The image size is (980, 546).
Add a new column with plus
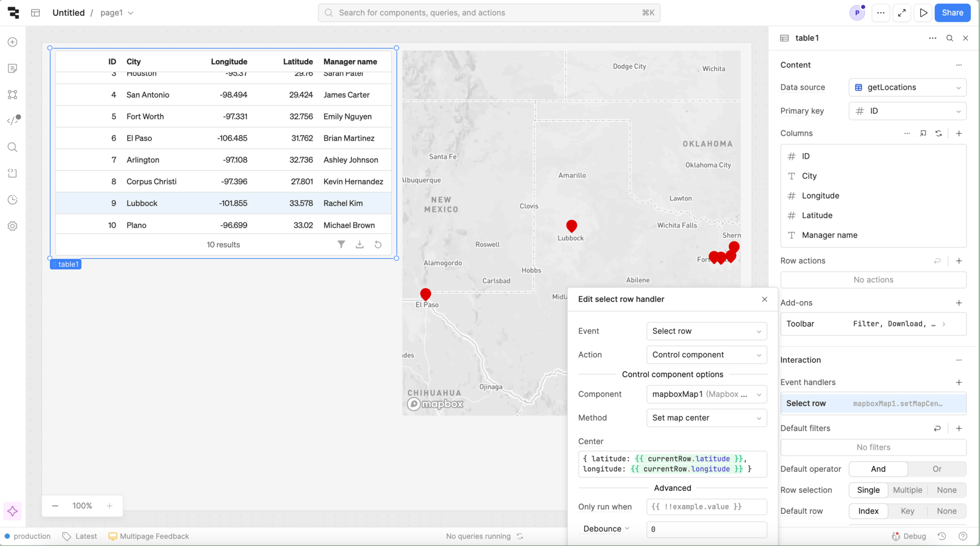pos(959,134)
